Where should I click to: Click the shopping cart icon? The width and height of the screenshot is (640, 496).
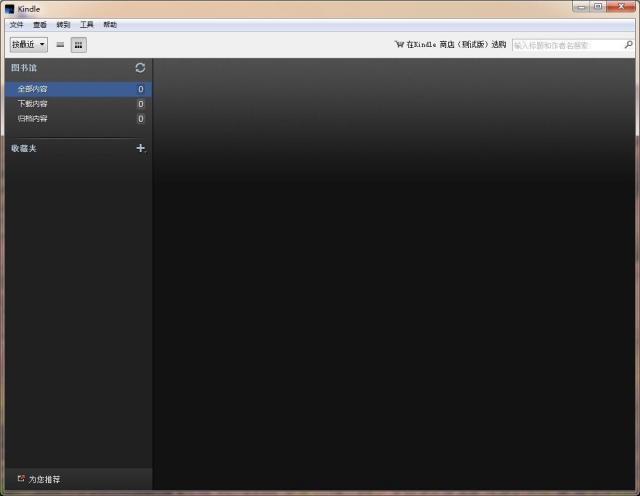click(399, 44)
